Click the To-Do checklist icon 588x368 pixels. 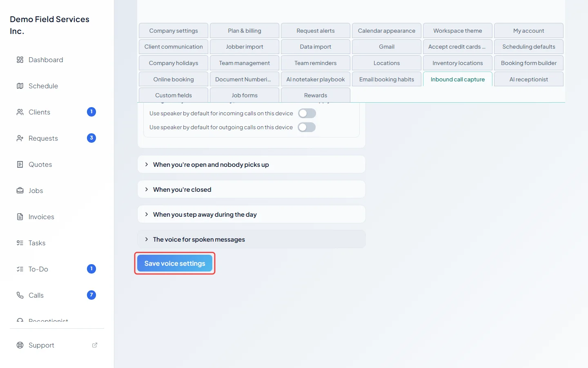[20, 269]
